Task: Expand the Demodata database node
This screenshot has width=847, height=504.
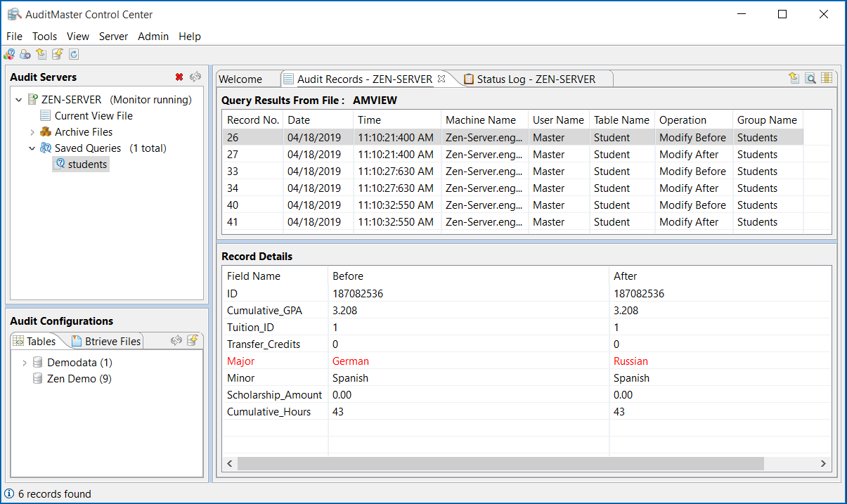Action: (x=25, y=363)
